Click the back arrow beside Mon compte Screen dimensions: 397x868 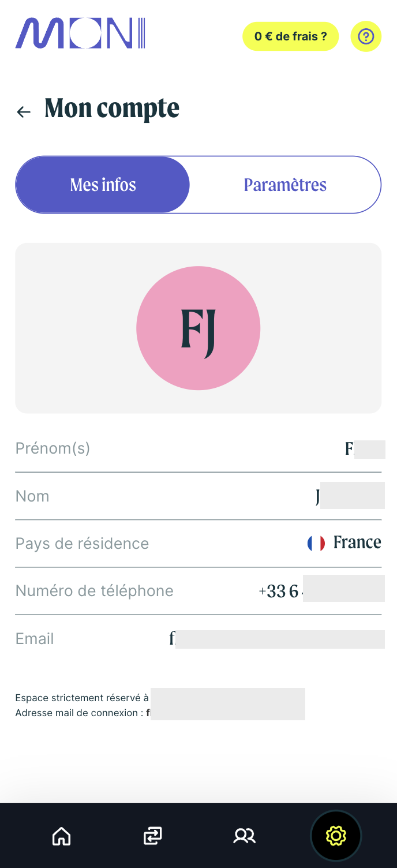[24, 112]
